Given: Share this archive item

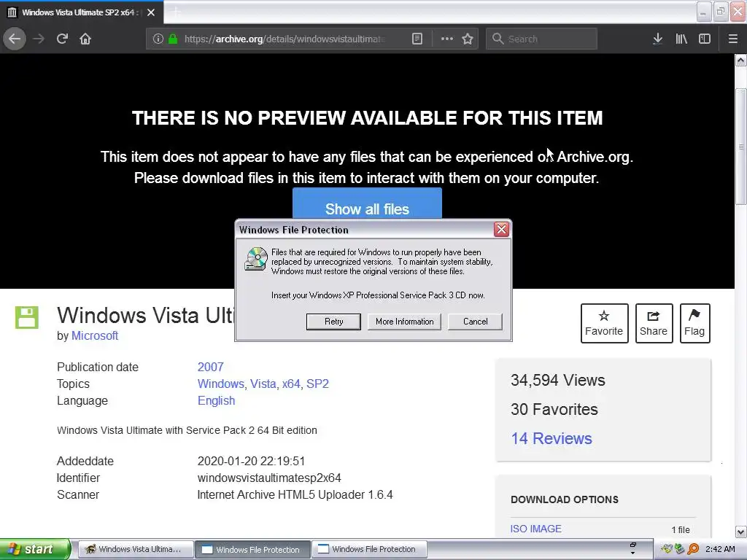Looking at the screenshot, I should (x=654, y=323).
